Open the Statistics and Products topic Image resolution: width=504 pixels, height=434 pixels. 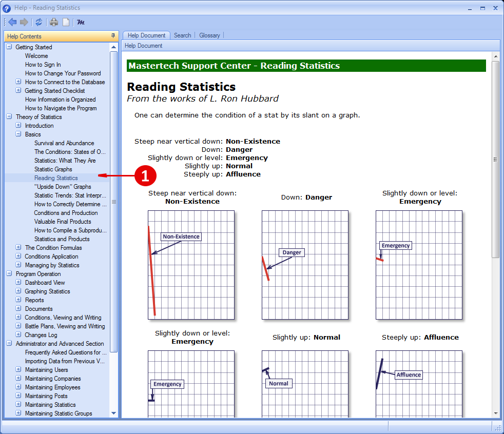point(62,239)
